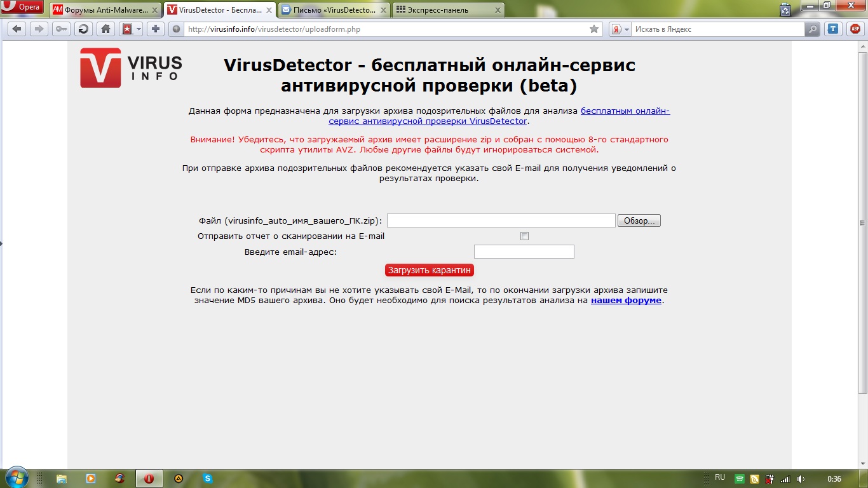Click the yellow tray icon beside Spotify
The height and width of the screenshot is (488, 868).
(x=754, y=479)
